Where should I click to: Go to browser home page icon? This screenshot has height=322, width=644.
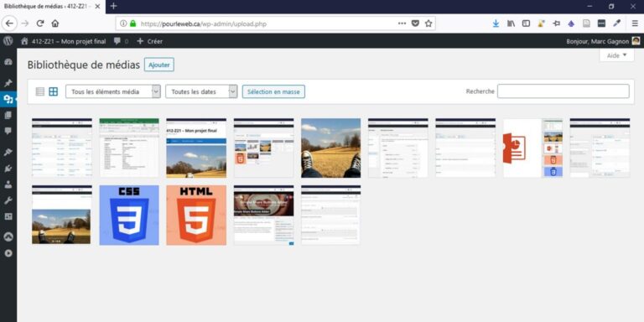55,23
